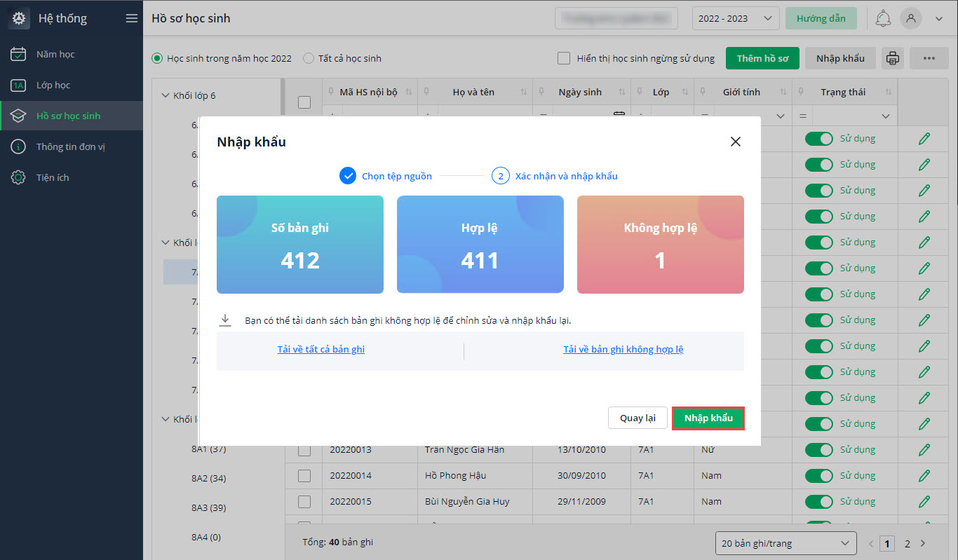The image size is (958, 560).
Task: Collapse the Khối lớp 6 tree group
Action: [166, 95]
